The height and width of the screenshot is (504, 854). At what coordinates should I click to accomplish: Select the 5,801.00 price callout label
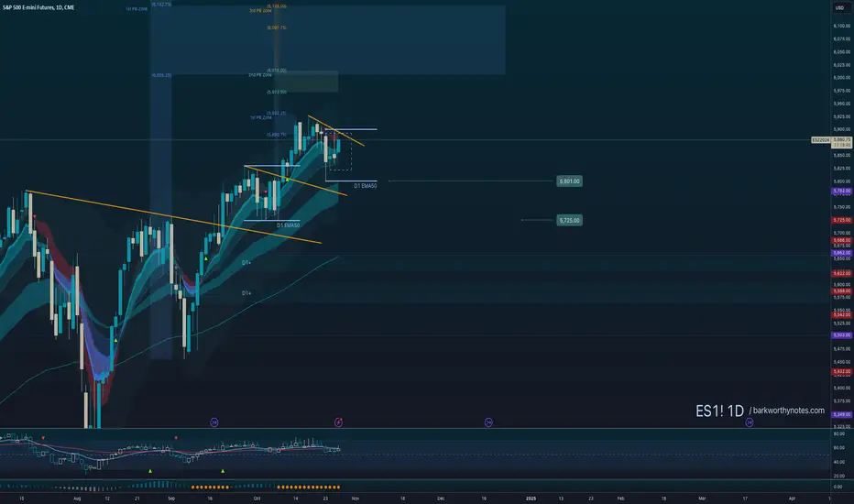click(x=569, y=181)
